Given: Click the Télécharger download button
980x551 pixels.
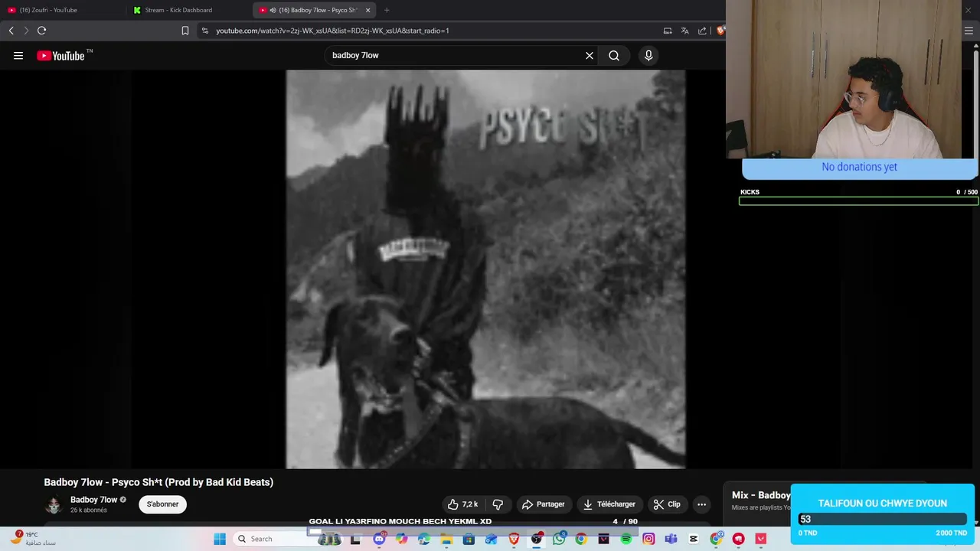Looking at the screenshot, I should 609,504.
